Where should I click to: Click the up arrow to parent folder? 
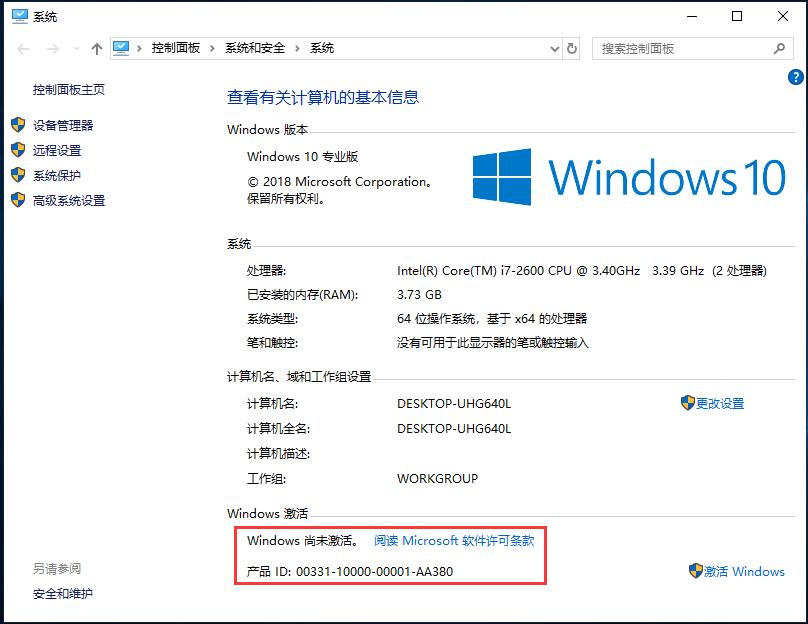pyautogui.click(x=96, y=48)
